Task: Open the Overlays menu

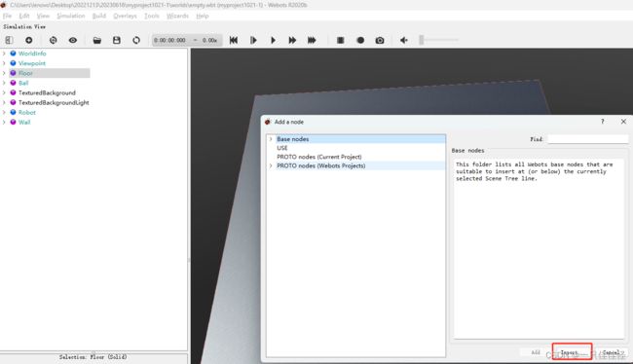Action: click(125, 16)
